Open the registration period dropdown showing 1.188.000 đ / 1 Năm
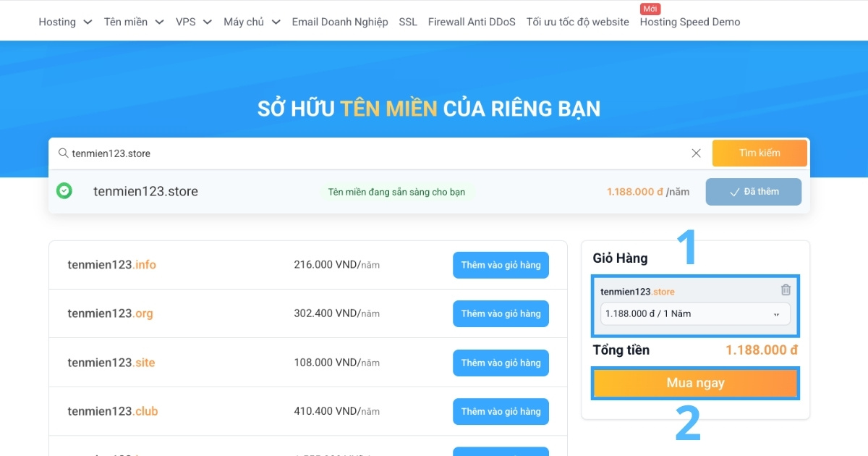Image resolution: width=868 pixels, height=456 pixels. pyautogui.click(x=694, y=314)
